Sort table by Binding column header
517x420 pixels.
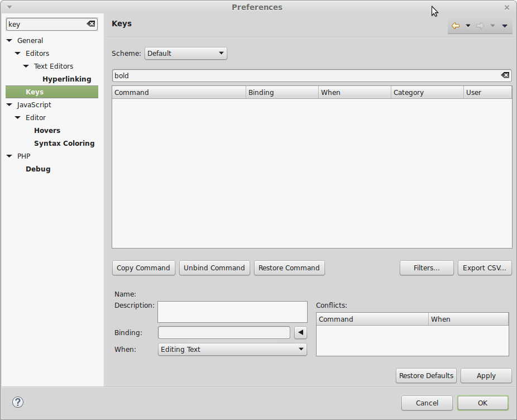point(282,93)
